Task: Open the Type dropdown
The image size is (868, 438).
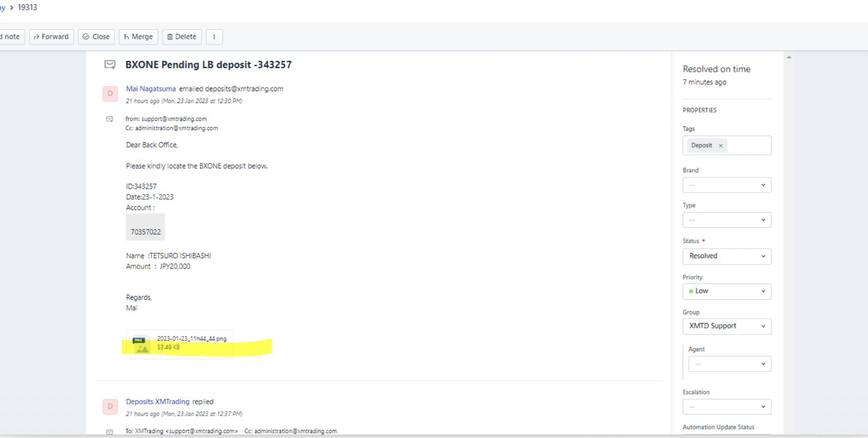Action: 727,220
